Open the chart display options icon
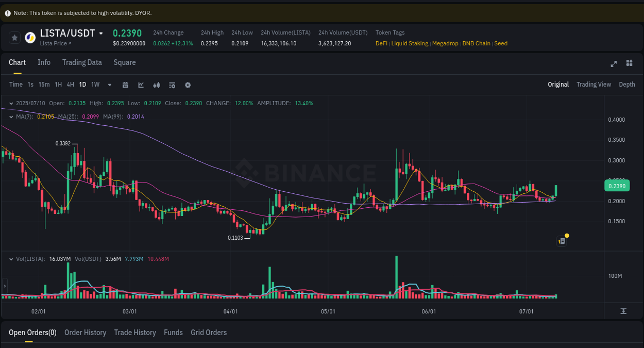Screen dimensions: 644x348 click(x=172, y=85)
